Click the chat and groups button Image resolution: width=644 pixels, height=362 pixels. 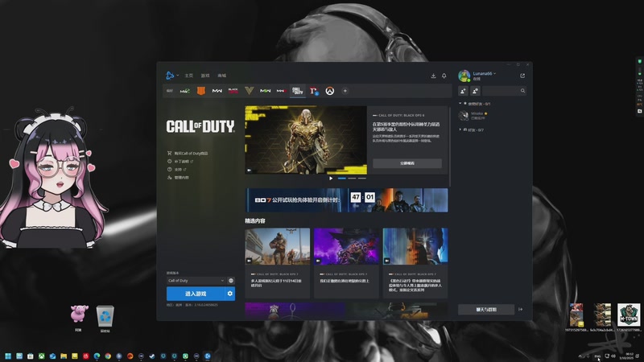(x=486, y=310)
